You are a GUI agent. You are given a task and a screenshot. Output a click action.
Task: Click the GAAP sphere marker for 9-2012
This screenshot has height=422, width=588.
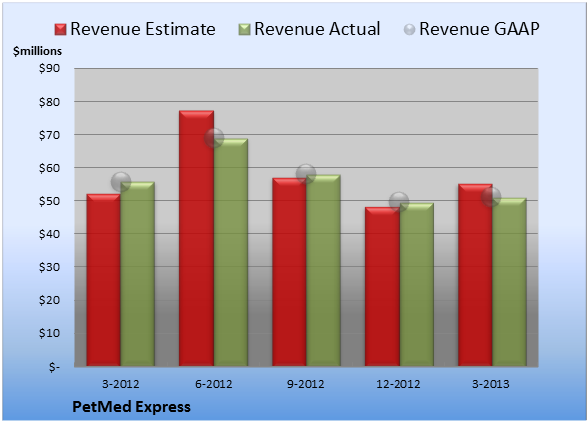point(306,174)
